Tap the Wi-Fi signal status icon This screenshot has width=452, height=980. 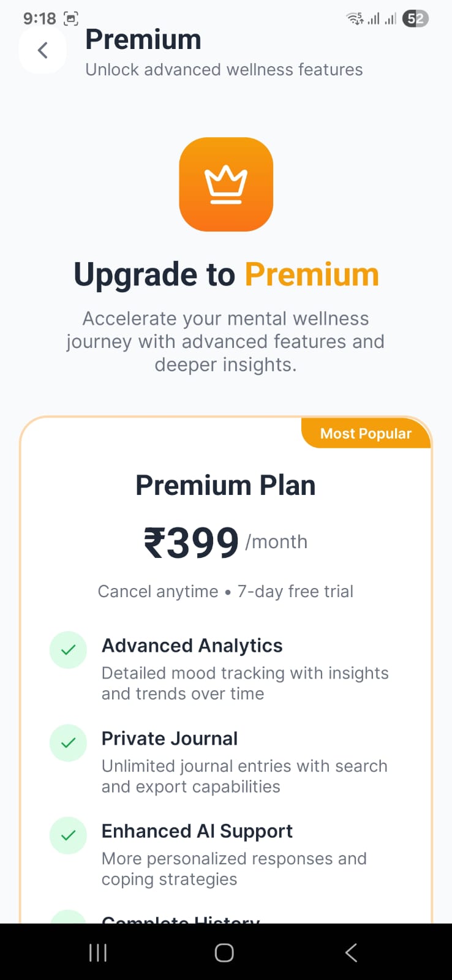pos(355,18)
